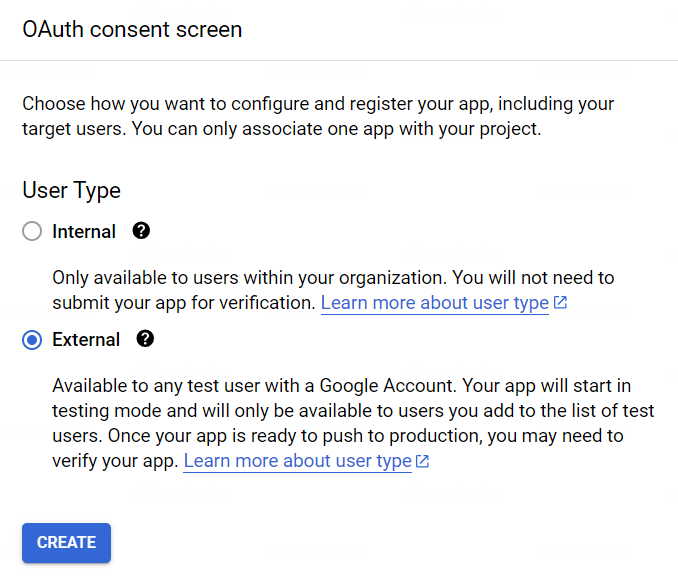Click the User Type heading
The image size is (678, 577).
pos(71,190)
